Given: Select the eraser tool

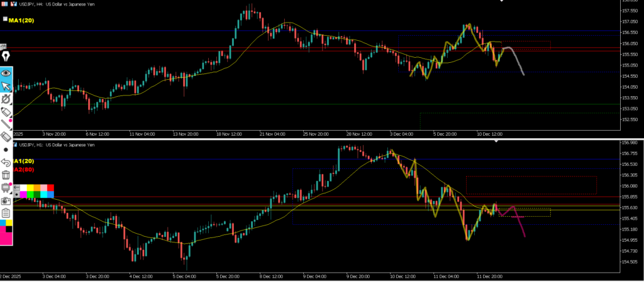Looking at the screenshot, I should [6, 136].
